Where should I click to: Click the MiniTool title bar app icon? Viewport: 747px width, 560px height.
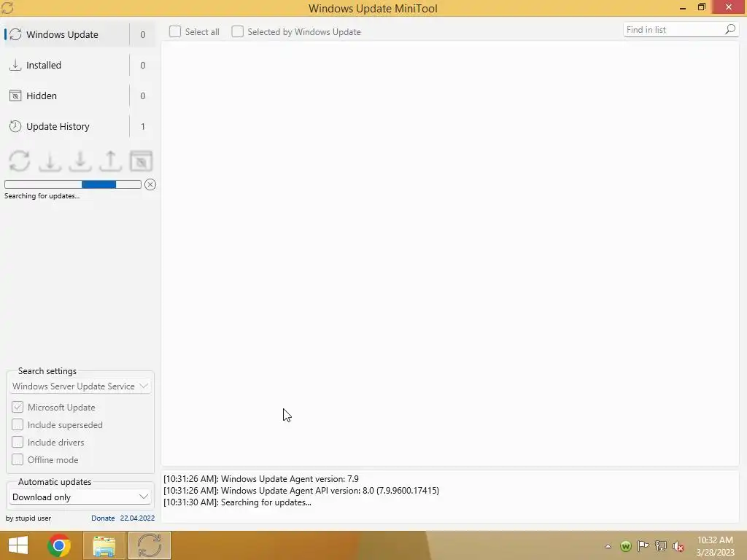point(7,7)
